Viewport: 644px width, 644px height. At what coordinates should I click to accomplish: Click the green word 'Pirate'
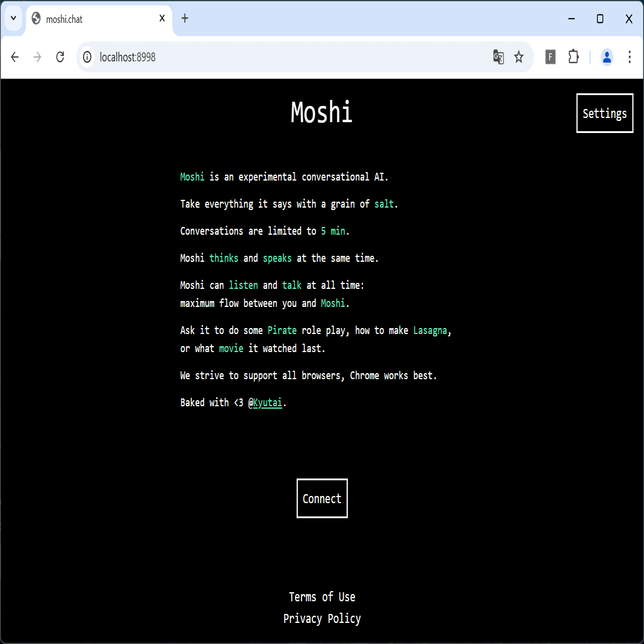[282, 330]
